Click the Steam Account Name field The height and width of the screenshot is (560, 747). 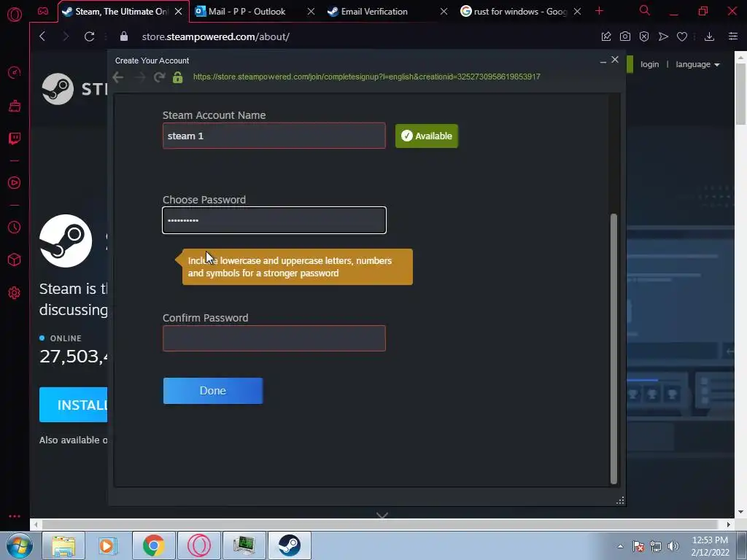click(274, 136)
